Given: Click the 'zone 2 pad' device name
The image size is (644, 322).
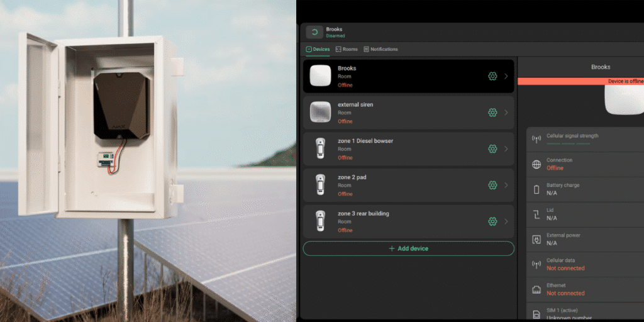Looking at the screenshot, I should pyautogui.click(x=352, y=177).
